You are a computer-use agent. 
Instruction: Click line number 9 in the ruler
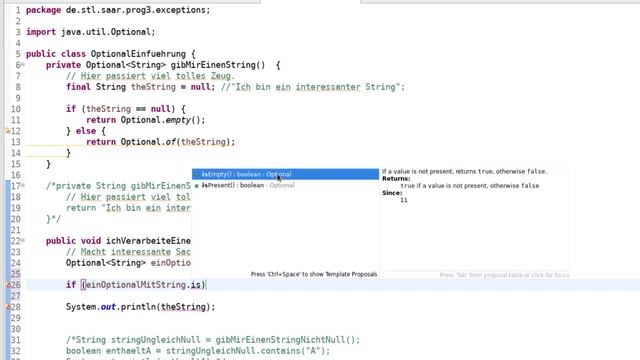pyautogui.click(x=18, y=98)
